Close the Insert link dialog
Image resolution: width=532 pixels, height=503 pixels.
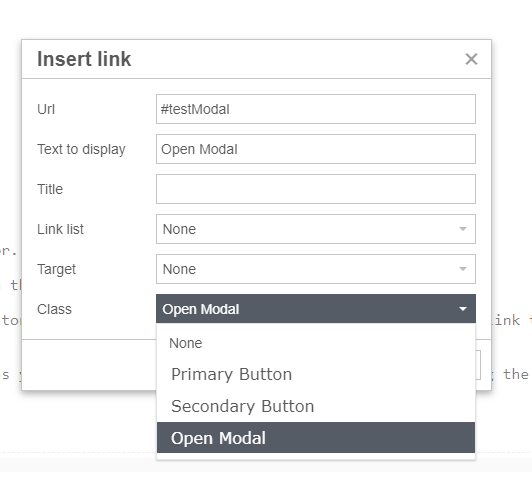pos(471,59)
